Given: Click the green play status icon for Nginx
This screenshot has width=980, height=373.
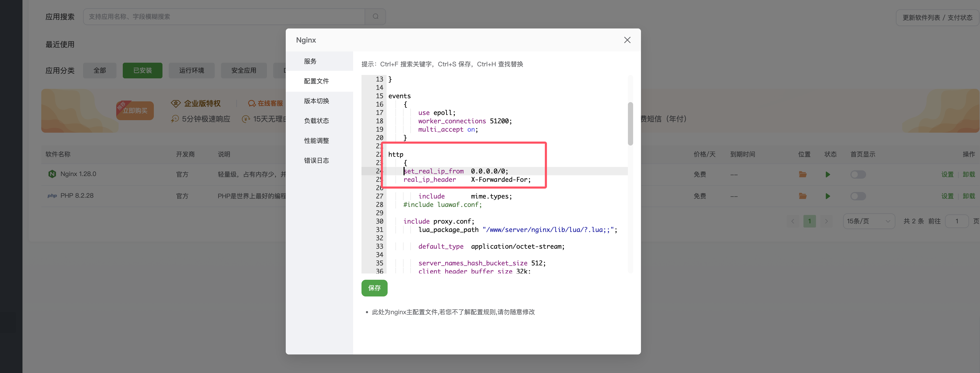Looking at the screenshot, I should click(828, 174).
